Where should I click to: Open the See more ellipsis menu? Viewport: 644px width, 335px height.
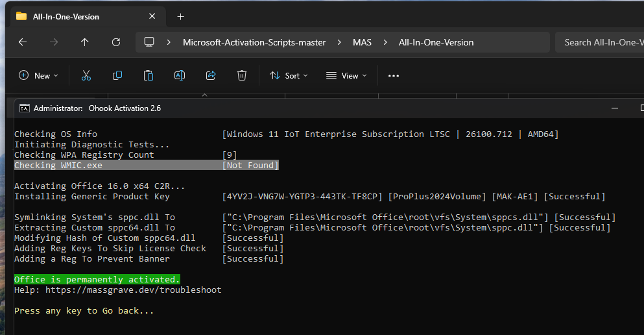click(394, 75)
